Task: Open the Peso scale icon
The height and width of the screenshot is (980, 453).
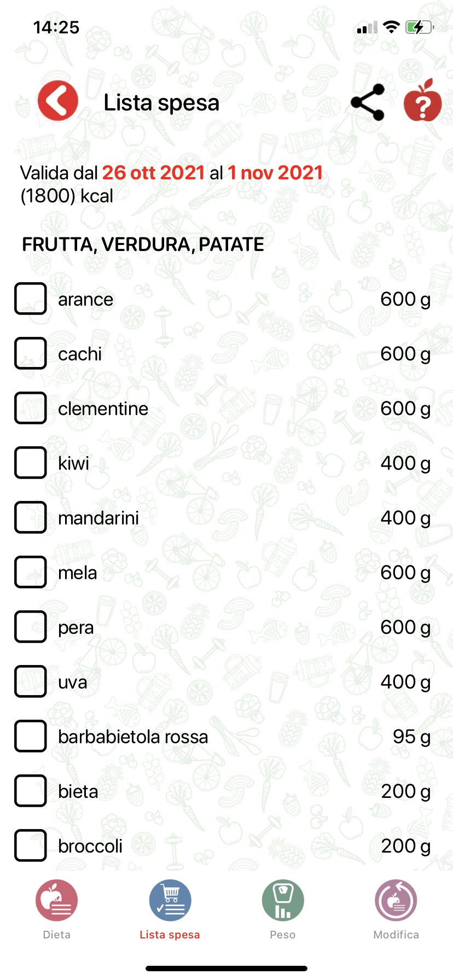Action: (x=283, y=900)
